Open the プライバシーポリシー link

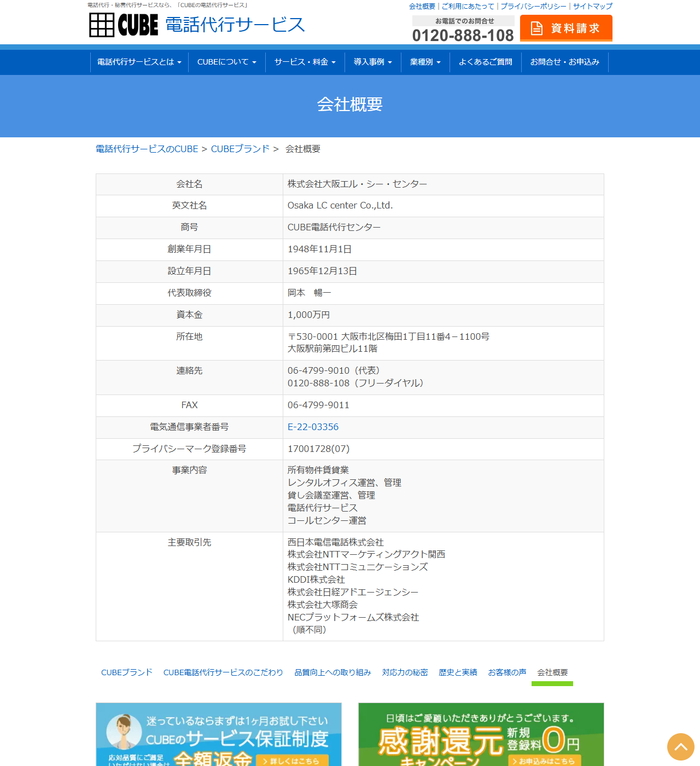point(534,7)
